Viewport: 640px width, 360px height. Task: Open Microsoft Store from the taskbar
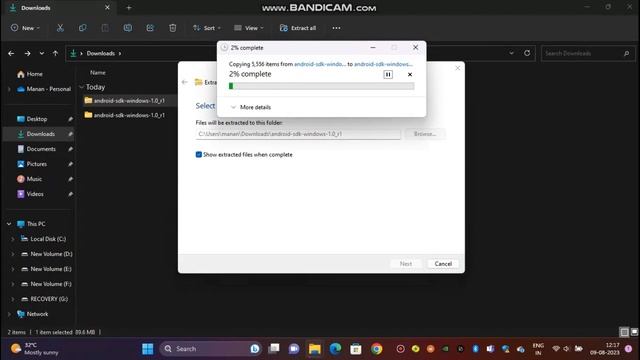click(x=356, y=349)
